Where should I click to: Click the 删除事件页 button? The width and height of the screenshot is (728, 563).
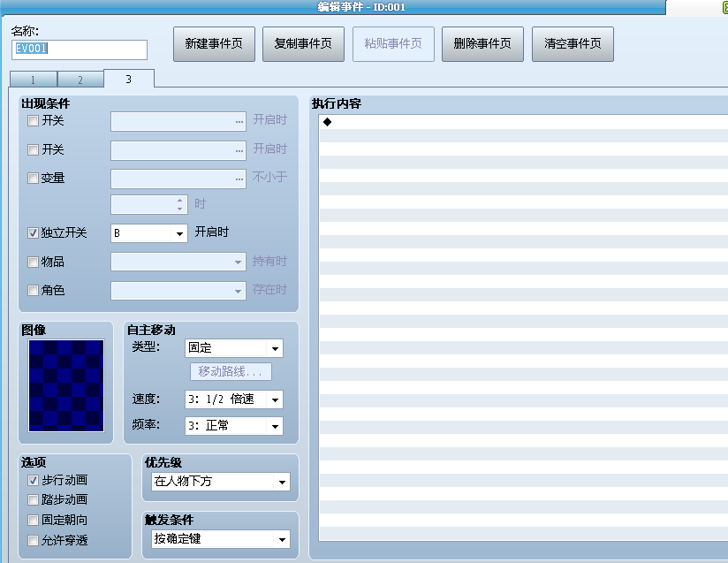pos(482,44)
